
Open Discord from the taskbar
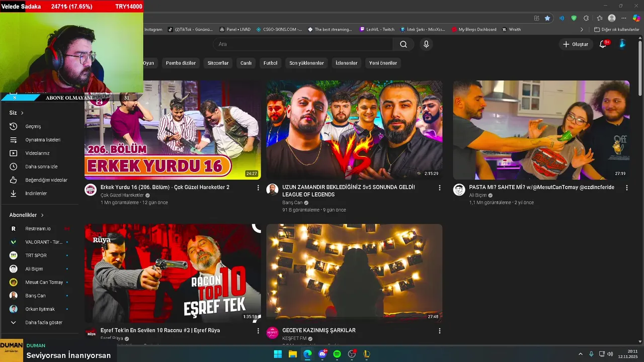tap(323, 354)
